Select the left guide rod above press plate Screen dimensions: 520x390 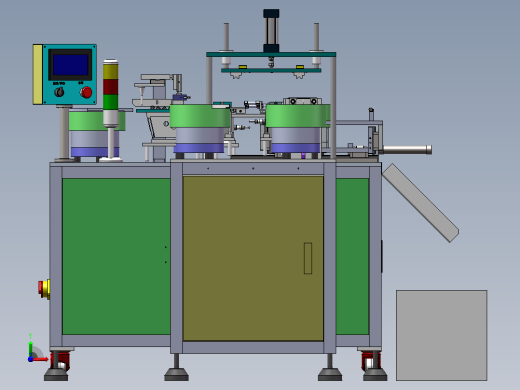(226, 37)
